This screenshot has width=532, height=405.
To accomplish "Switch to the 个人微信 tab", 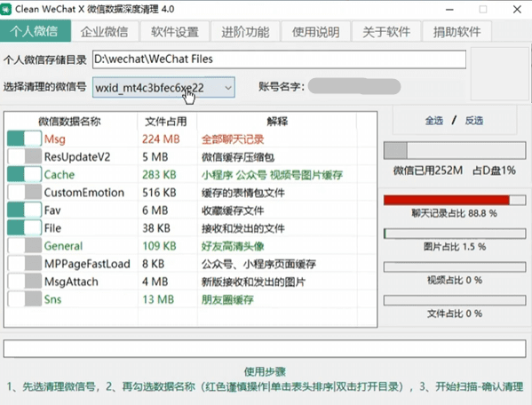I will (36, 31).
